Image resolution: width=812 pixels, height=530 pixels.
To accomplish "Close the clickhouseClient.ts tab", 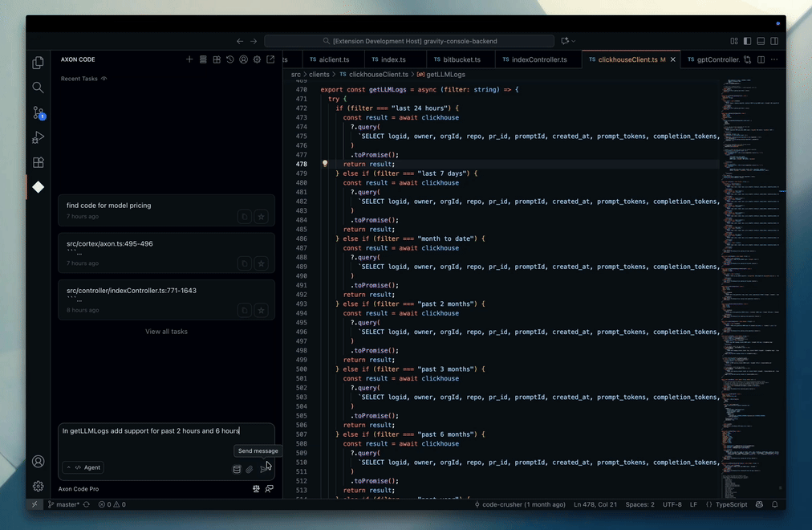I will [x=672, y=59].
